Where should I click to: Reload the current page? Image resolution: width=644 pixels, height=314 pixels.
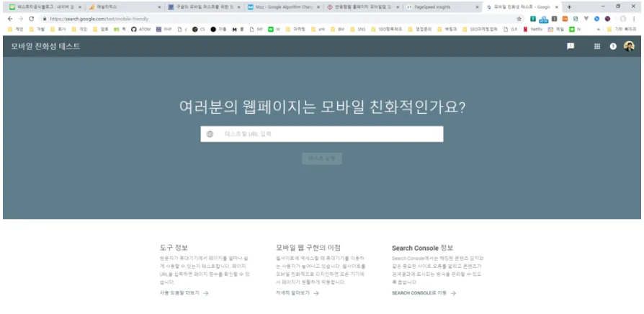coord(32,19)
